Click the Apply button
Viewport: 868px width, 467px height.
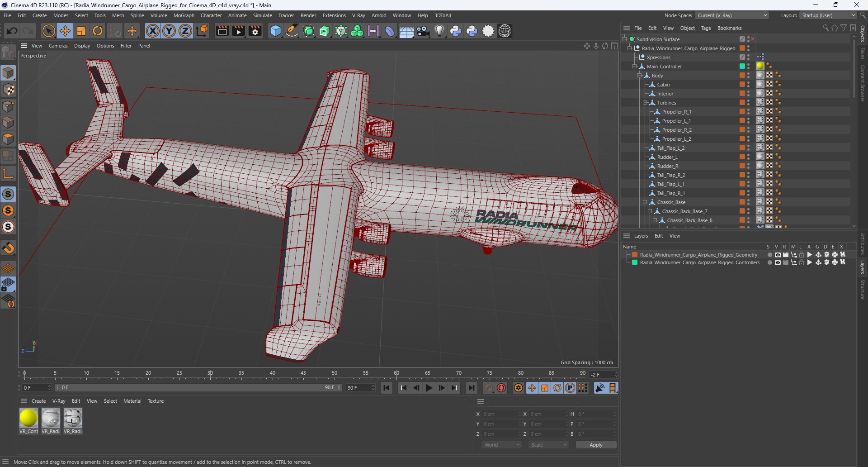pos(596,445)
